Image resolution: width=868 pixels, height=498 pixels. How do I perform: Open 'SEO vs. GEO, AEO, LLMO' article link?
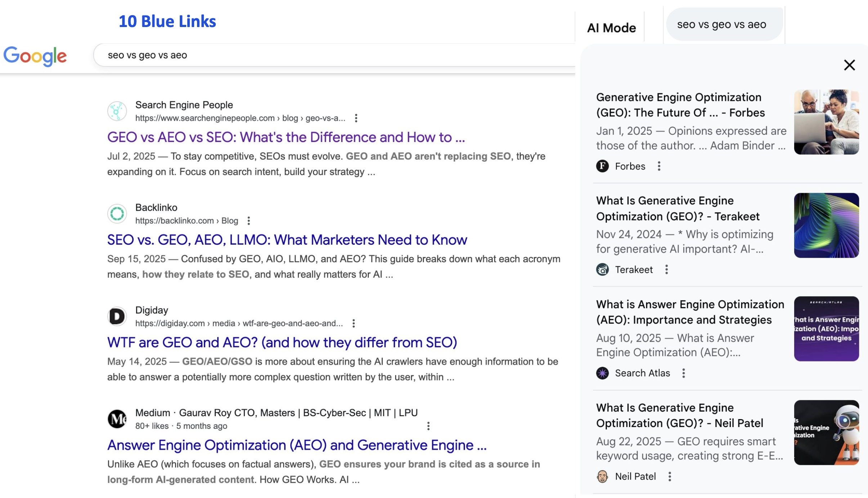pyautogui.click(x=287, y=240)
